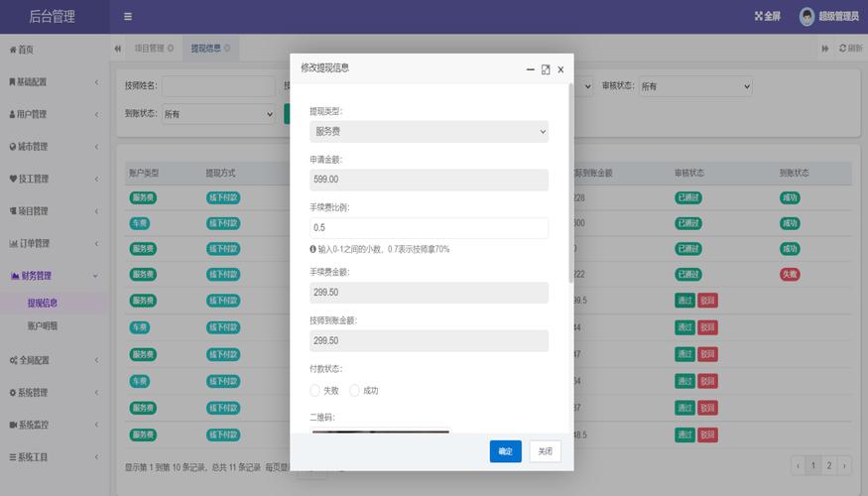Screen dimensions: 868x496
Task: Click the 账户类型 column header
Action: click(x=144, y=174)
